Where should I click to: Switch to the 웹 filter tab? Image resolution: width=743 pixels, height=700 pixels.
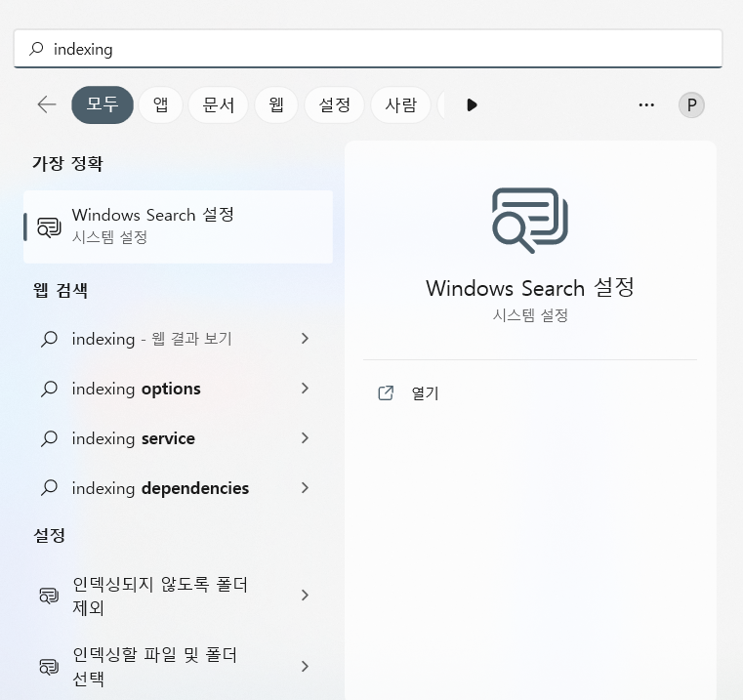coord(276,104)
